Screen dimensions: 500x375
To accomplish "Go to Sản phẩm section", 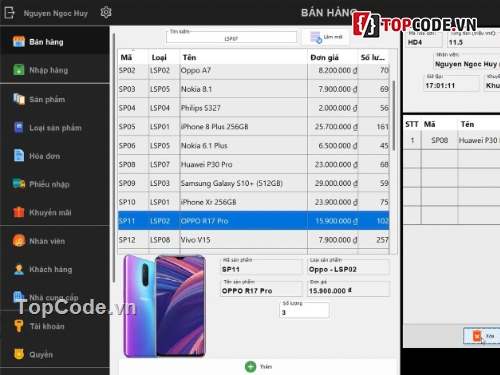I will (x=55, y=99).
